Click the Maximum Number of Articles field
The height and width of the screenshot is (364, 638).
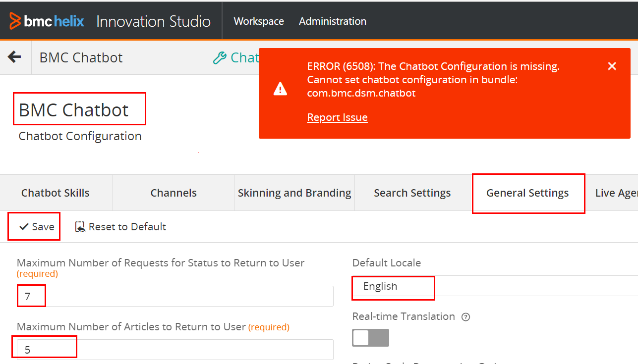175,350
